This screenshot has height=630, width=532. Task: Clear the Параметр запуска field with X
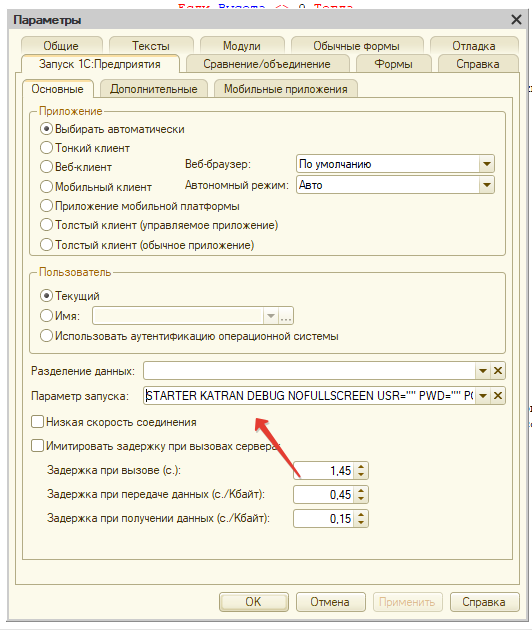click(x=498, y=396)
